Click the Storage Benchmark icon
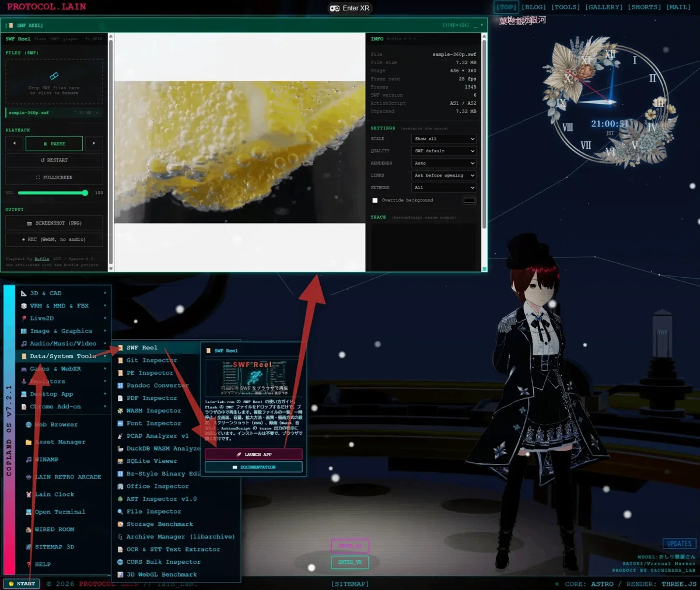 120,524
